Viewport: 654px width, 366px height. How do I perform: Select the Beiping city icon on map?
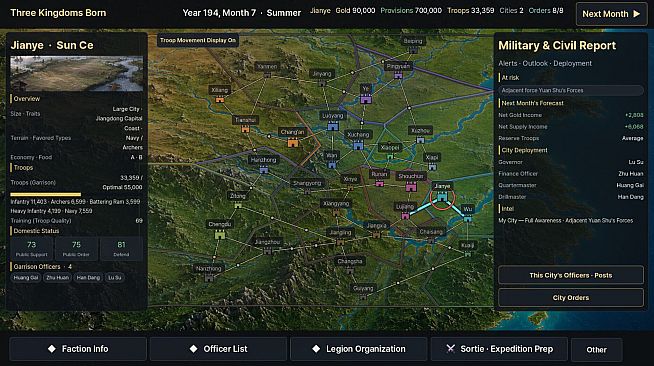coord(413,50)
